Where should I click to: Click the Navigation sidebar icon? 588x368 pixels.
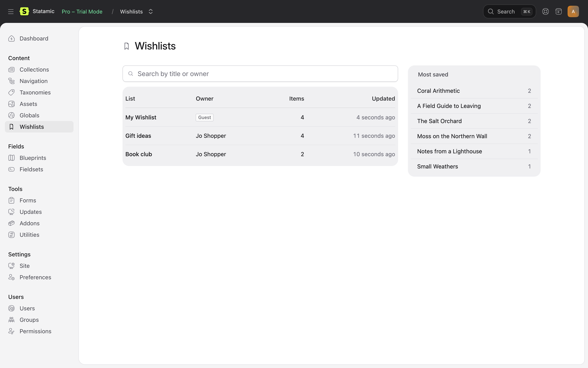(x=11, y=81)
